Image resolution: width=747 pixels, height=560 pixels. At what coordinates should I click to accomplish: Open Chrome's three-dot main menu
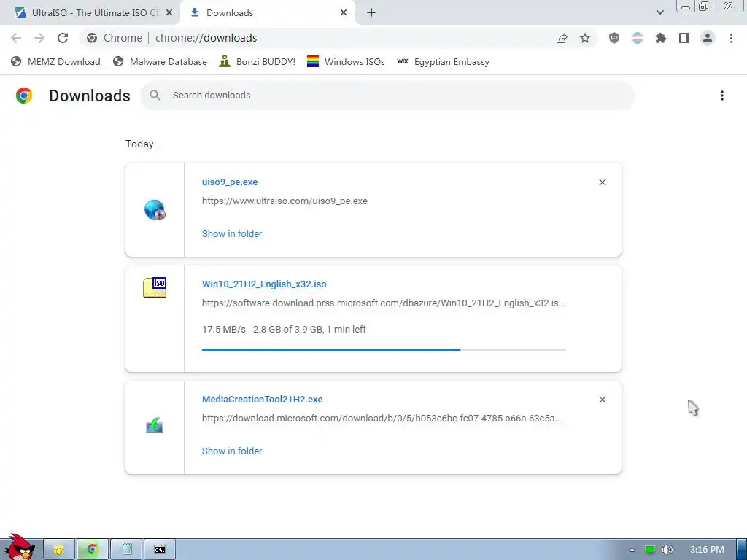pyautogui.click(x=731, y=38)
